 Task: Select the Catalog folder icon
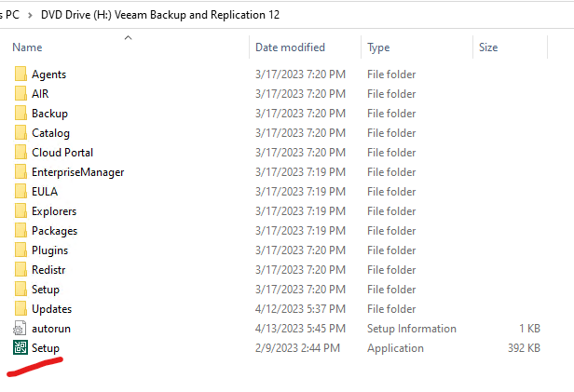(x=20, y=133)
